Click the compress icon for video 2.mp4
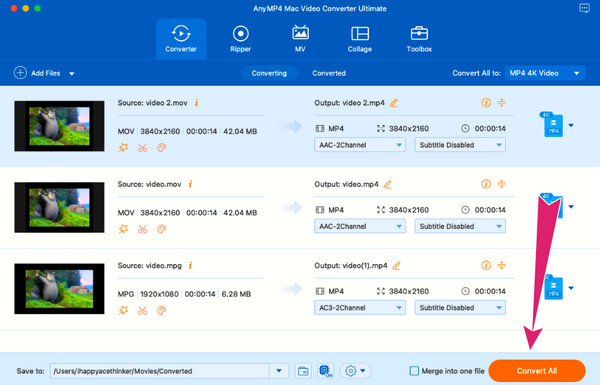Screen dimensions: 600x385 click(502, 102)
